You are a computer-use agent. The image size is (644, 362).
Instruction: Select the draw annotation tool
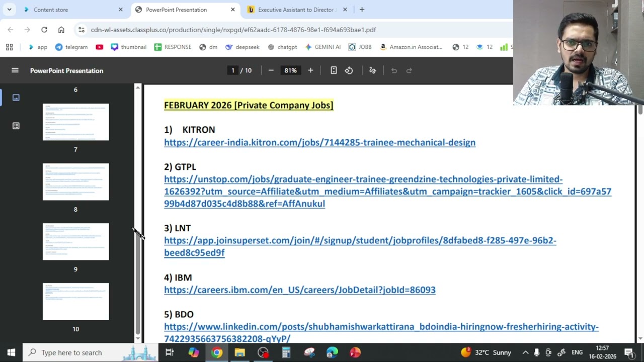coord(373,70)
